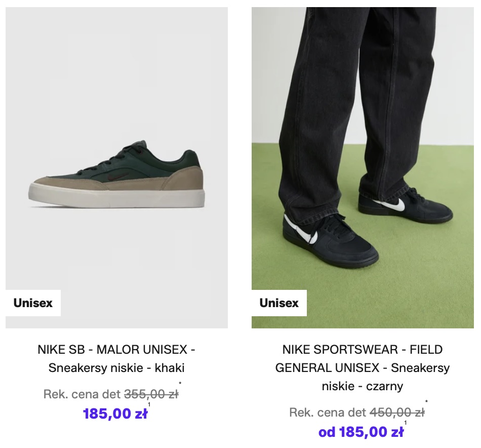Image resolution: width=481 pixels, height=448 pixels.
Task: Click the "Sneakersy niskie - khaki" text
Action: pos(116,368)
